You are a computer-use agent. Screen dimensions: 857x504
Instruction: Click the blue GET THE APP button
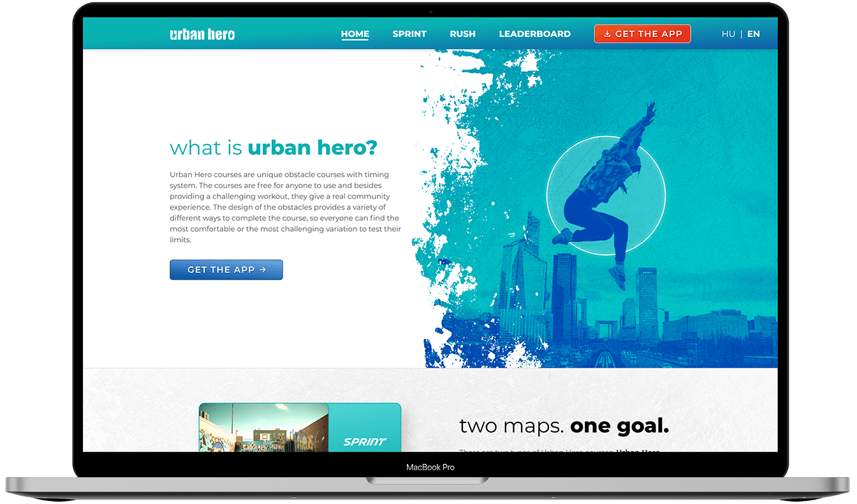click(x=226, y=270)
